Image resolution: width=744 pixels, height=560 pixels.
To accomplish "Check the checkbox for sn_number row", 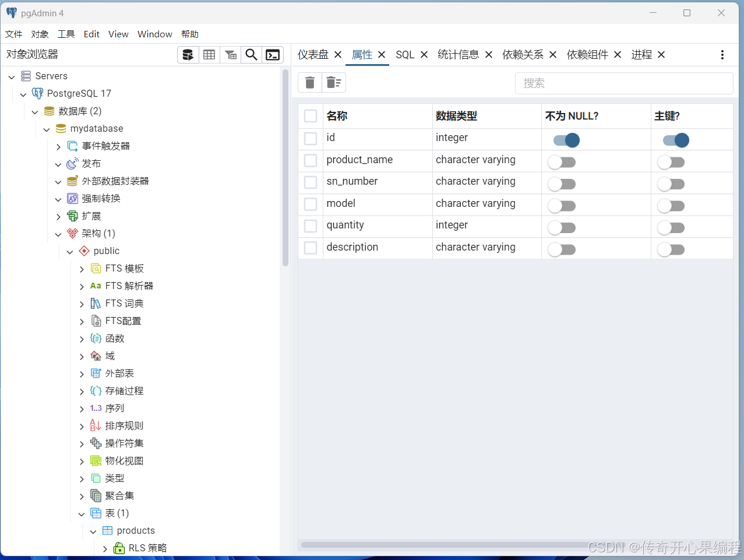I will (311, 182).
